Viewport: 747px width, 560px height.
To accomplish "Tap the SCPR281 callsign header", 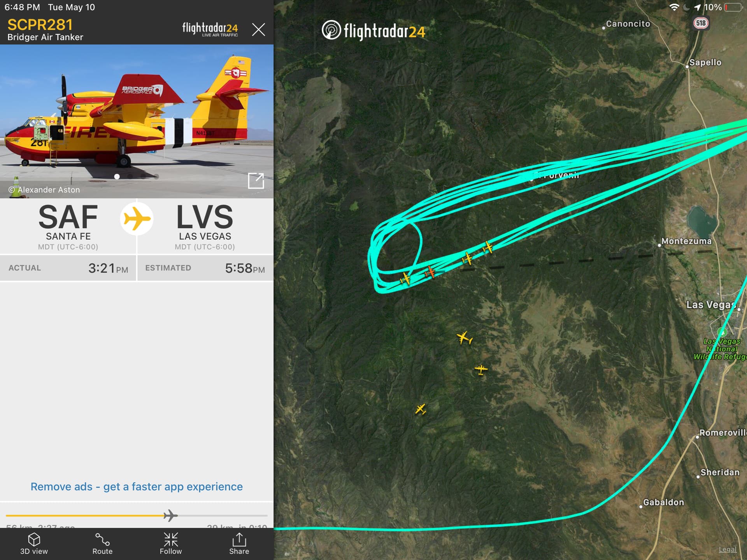I will click(x=40, y=25).
